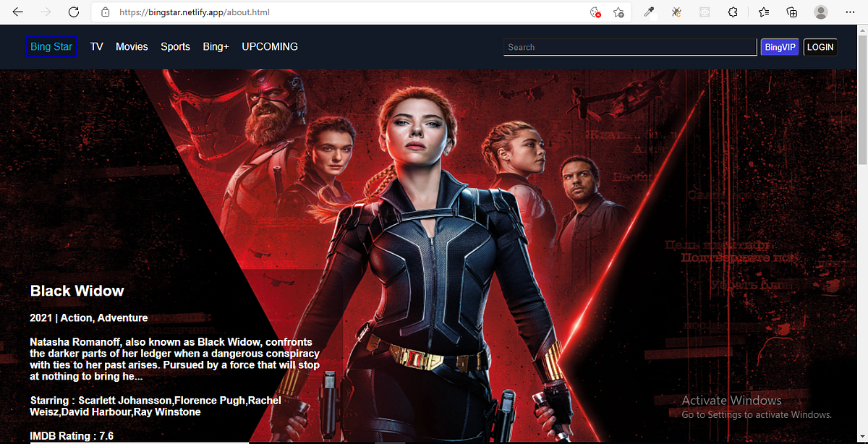Add this page to favorites

click(x=618, y=12)
